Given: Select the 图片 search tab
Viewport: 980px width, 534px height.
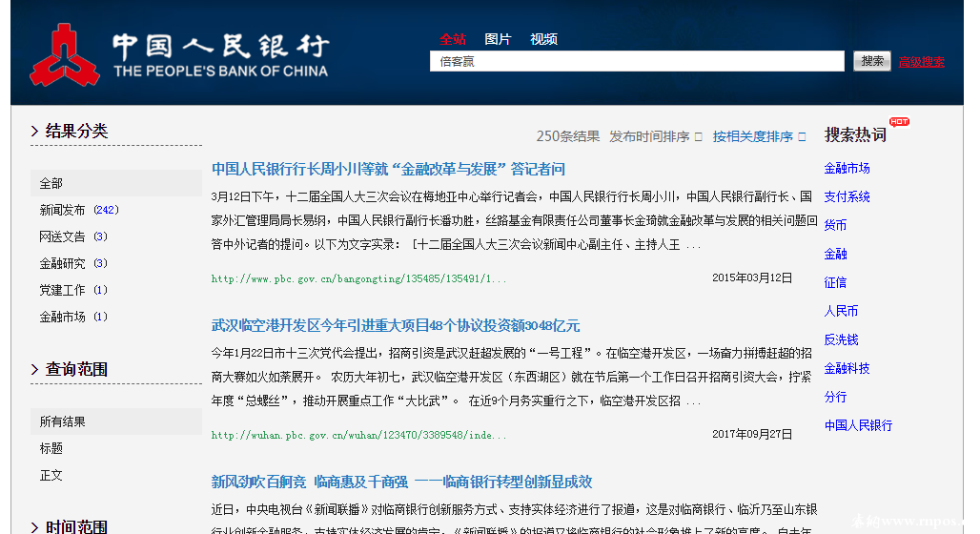Looking at the screenshot, I should coord(498,39).
